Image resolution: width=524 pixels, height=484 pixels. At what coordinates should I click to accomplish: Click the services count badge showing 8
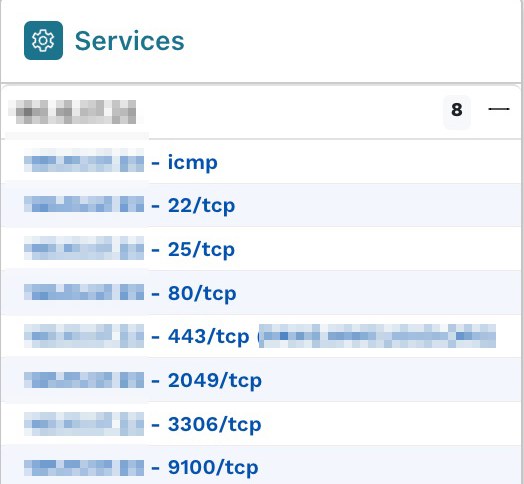[456, 110]
